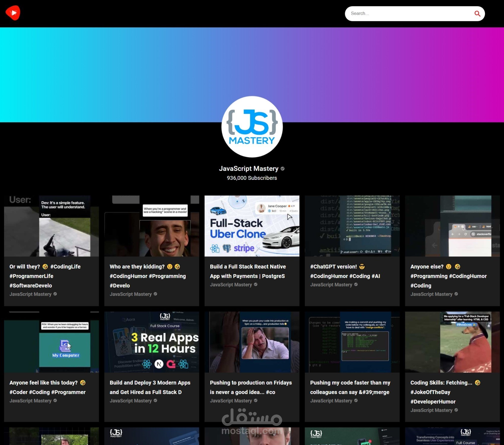The width and height of the screenshot is (504, 445).
Task: Click the channel name under the React Native video
Action: click(x=231, y=285)
